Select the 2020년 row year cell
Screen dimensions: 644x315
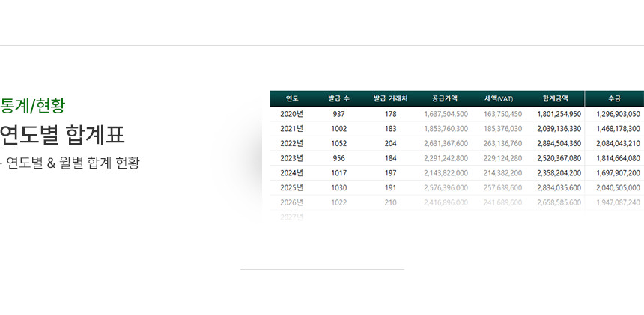(291, 114)
